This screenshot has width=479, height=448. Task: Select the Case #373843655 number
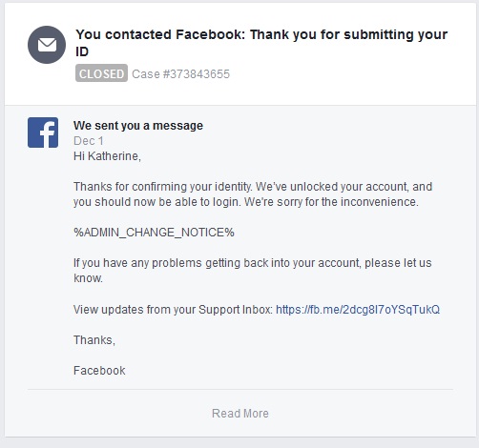(180, 74)
